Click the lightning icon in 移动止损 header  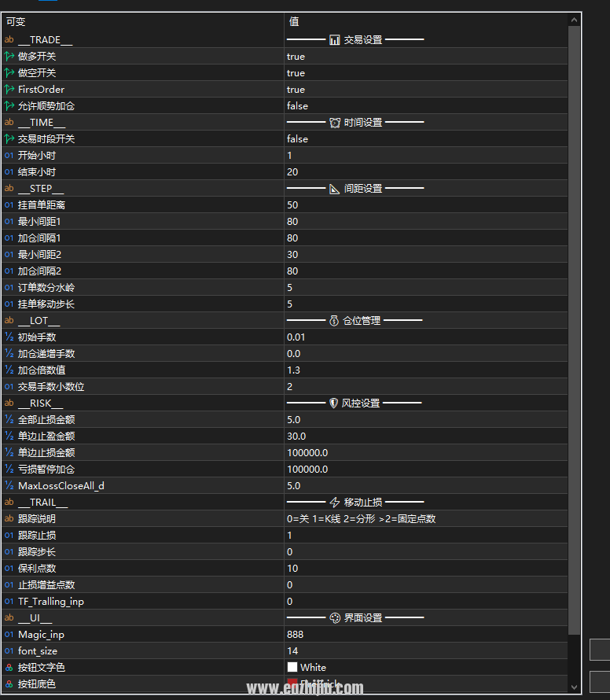click(x=335, y=503)
